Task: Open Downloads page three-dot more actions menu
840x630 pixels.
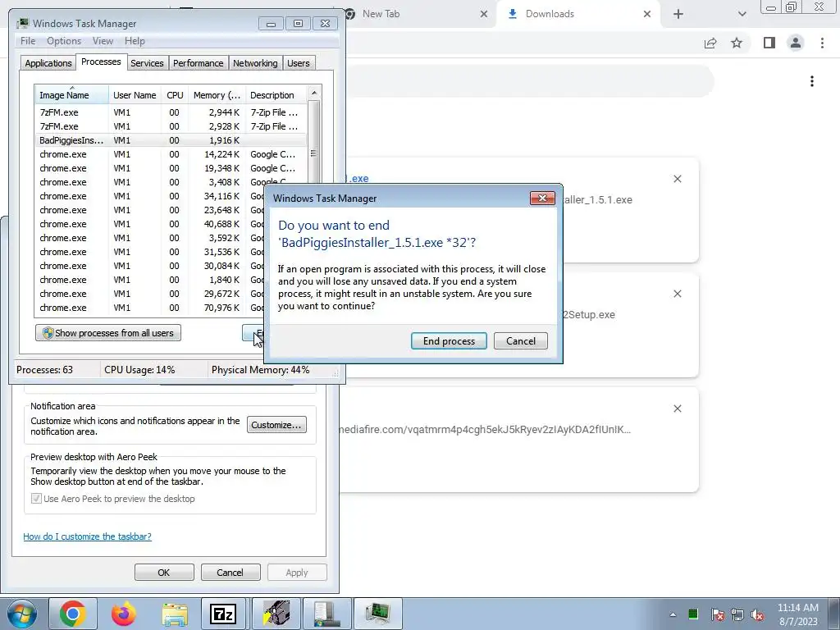Action: click(812, 81)
